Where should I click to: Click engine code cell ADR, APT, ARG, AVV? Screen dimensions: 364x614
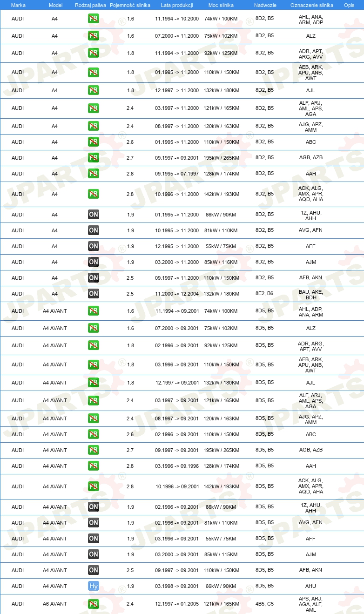click(311, 54)
